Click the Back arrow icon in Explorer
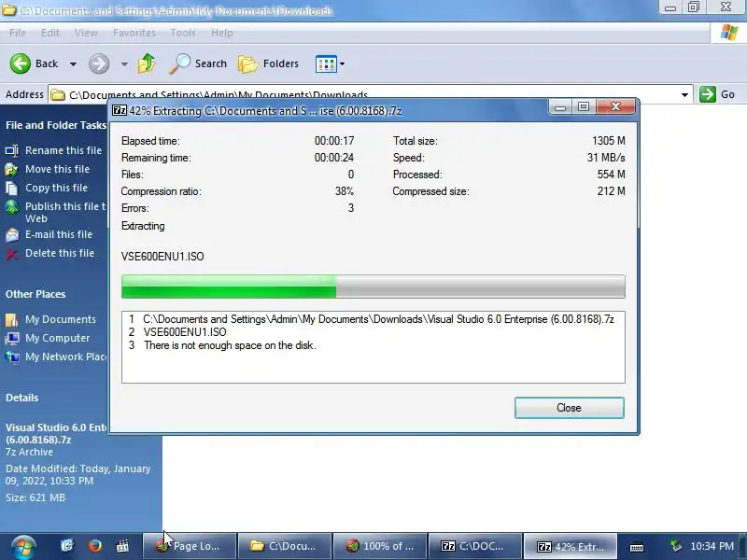 pos(20,63)
